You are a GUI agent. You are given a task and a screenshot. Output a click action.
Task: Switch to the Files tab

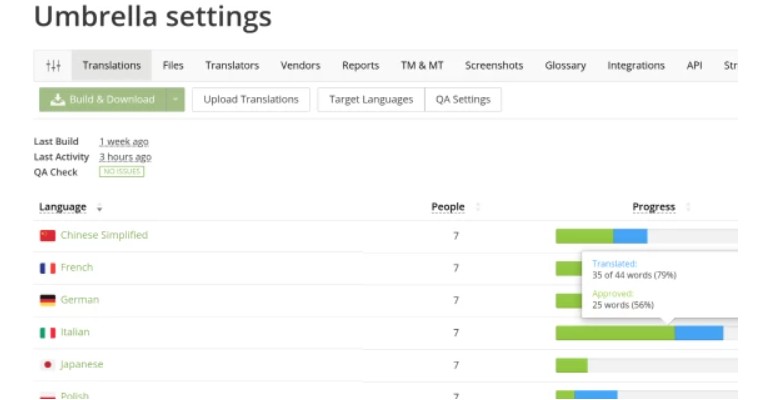tap(173, 66)
